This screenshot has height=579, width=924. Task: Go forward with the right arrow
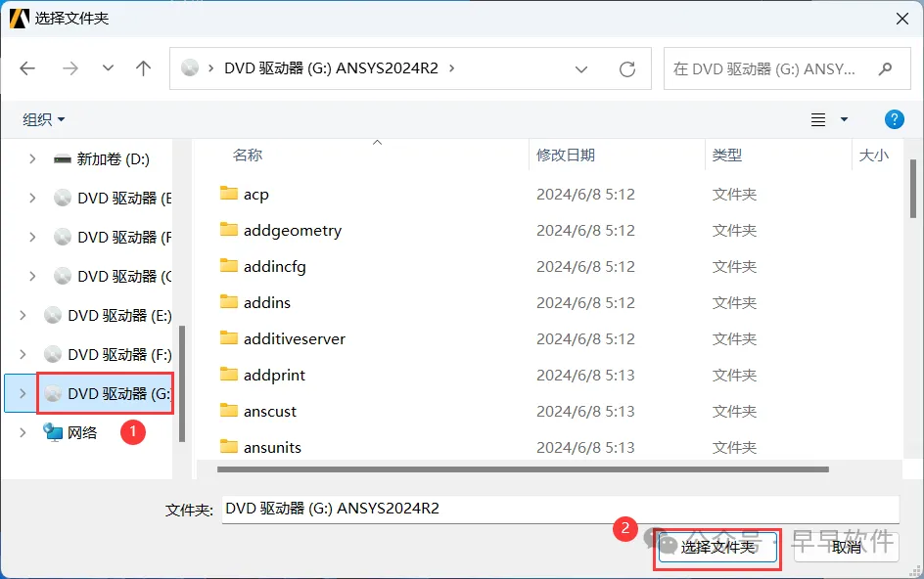click(x=70, y=68)
